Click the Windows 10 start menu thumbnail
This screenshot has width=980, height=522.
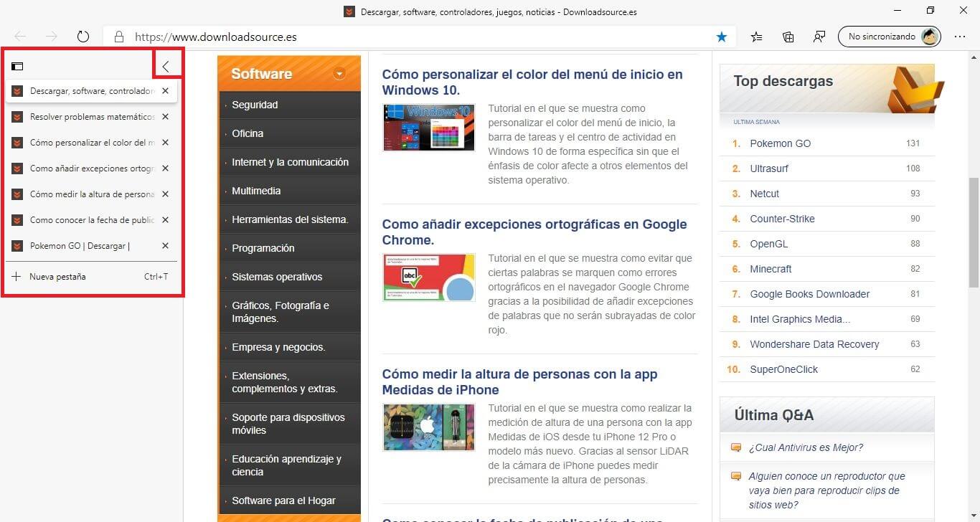[x=428, y=127]
